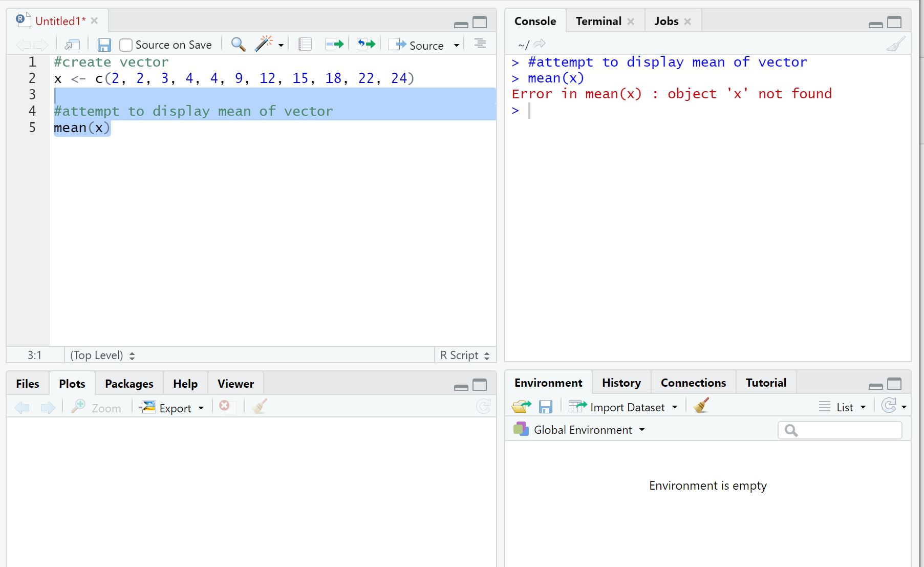Refresh the environment list icon
The width and height of the screenshot is (924, 567).
889,406
